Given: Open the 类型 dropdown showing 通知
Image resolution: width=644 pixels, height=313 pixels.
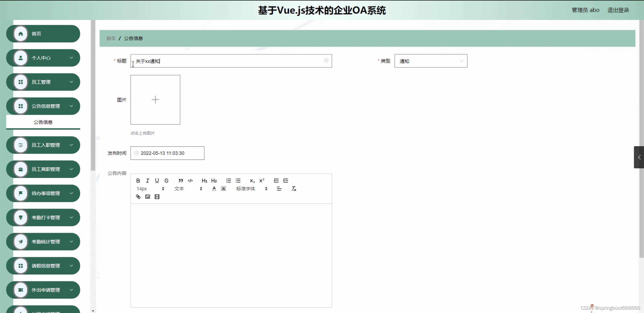Looking at the screenshot, I should click(431, 61).
